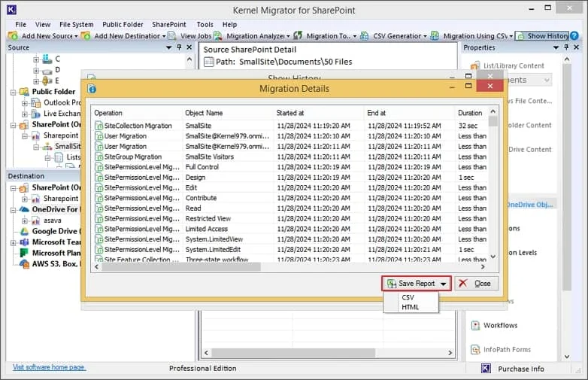
Task: Open the Add New Source dropdown arrow
Action: (76, 36)
